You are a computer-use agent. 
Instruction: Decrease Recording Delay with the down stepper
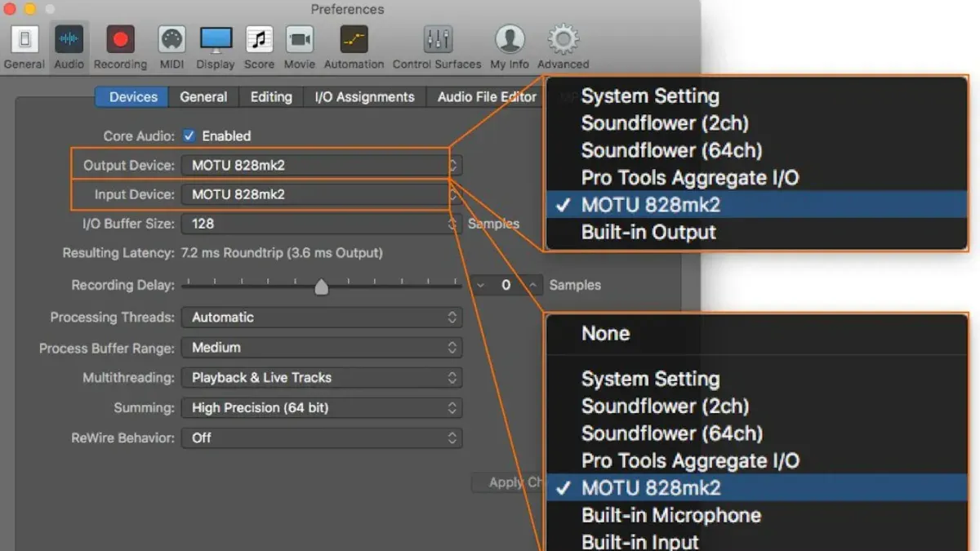click(x=480, y=285)
